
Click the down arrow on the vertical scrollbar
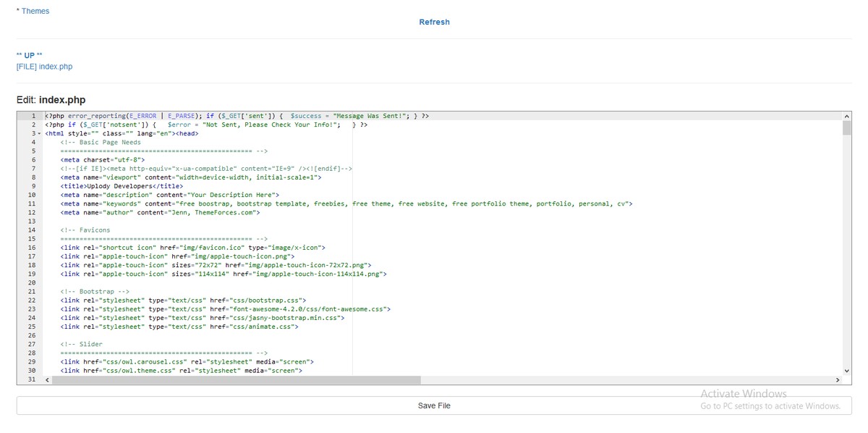pyautogui.click(x=846, y=370)
